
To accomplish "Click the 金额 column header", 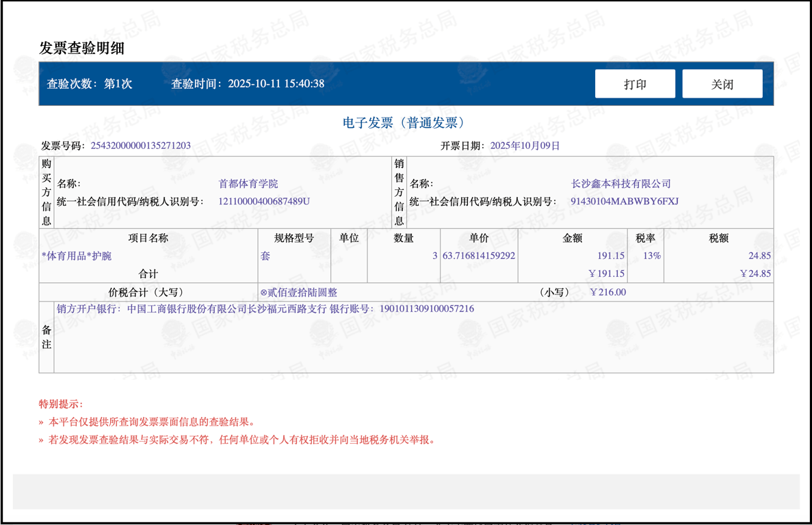I will coord(573,238).
